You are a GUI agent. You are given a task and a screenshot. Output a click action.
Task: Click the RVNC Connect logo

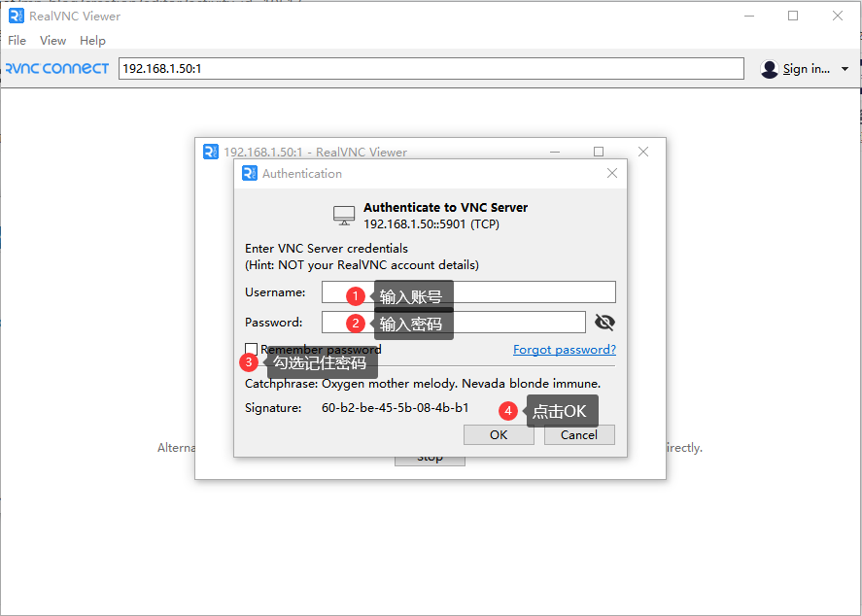(x=56, y=69)
